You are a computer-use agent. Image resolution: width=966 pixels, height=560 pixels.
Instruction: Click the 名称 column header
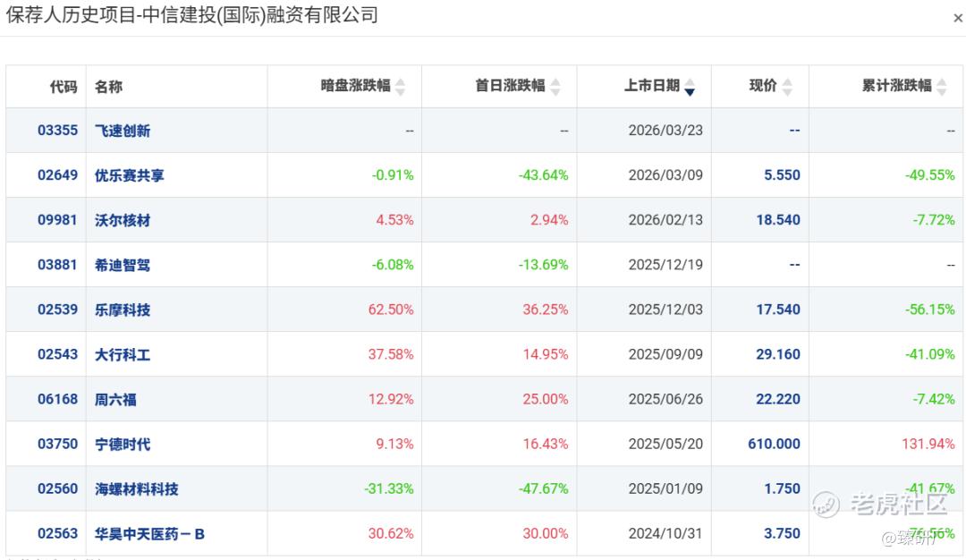pyautogui.click(x=108, y=86)
